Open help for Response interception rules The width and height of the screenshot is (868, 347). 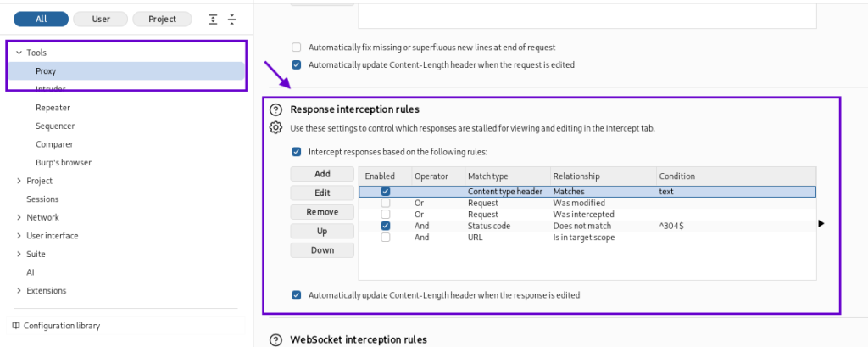pyautogui.click(x=275, y=109)
